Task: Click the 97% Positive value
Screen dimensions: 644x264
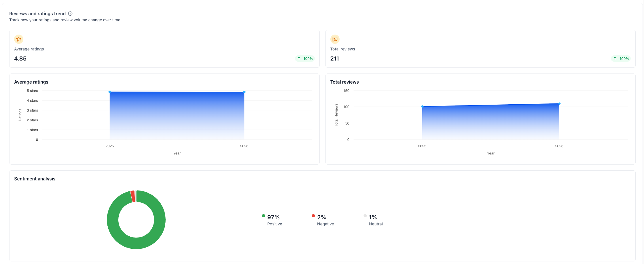Action: coord(273,217)
